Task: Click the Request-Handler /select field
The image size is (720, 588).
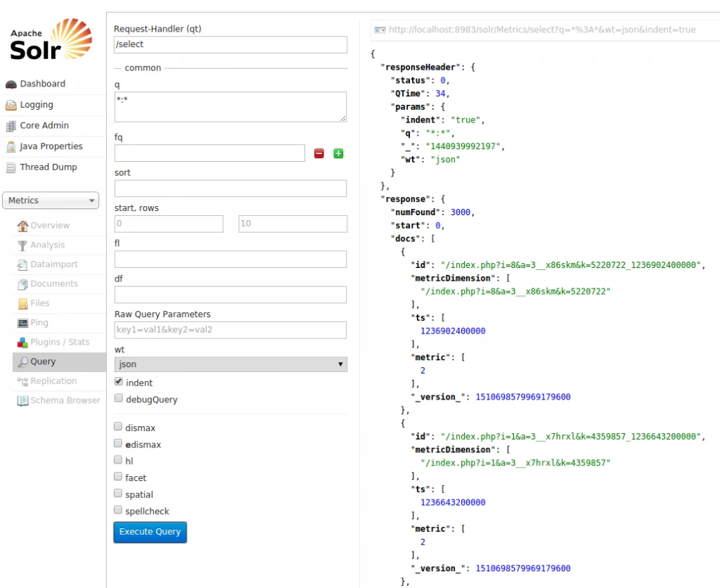Action: pyautogui.click(x=231, y=44)
